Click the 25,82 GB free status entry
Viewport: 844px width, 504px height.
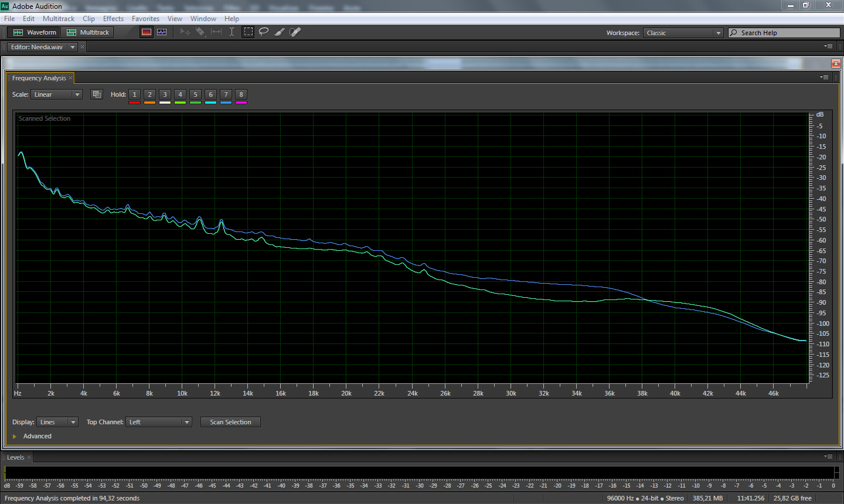point(792,498)
